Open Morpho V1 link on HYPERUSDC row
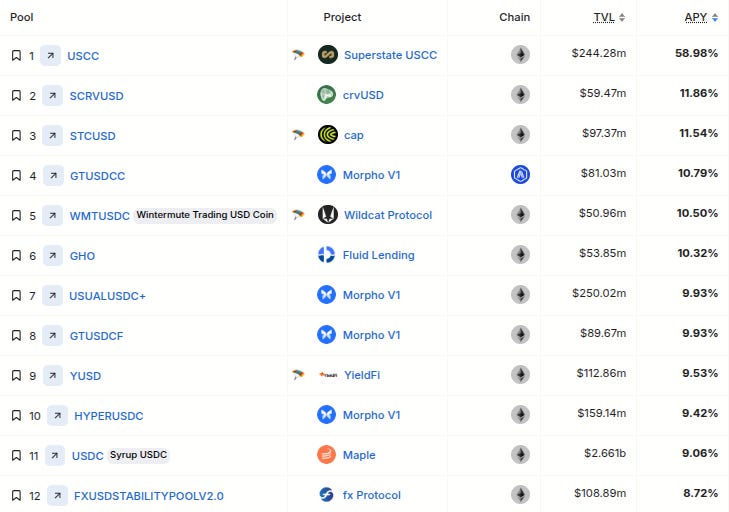729x512 pixels. (371, 415)
